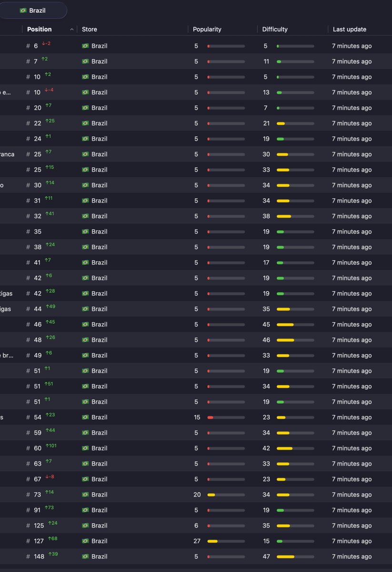Sort by the Last update column header
Image resolution: width=392 pixels, height=572 pixels.
coord(350,29)
